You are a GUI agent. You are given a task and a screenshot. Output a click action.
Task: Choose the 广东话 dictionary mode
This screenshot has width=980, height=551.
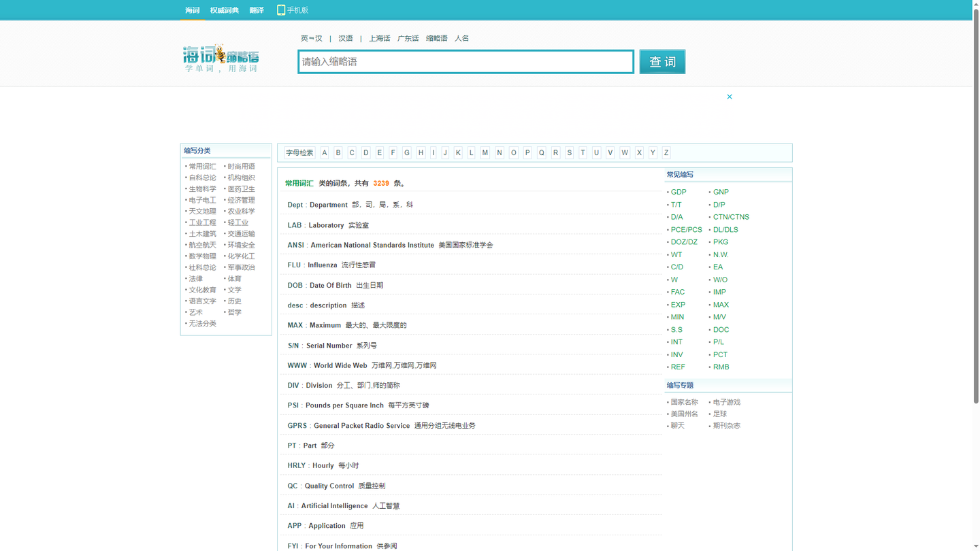pos(408,39)
